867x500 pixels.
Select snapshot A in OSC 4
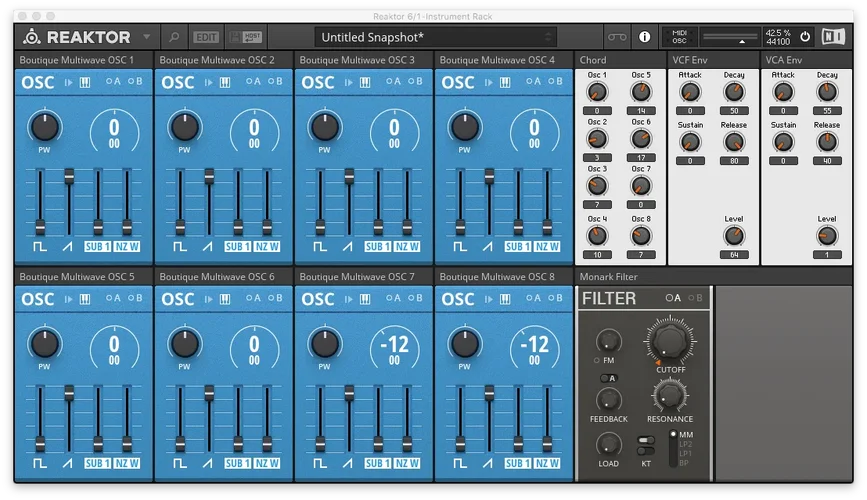pos(534,81)
